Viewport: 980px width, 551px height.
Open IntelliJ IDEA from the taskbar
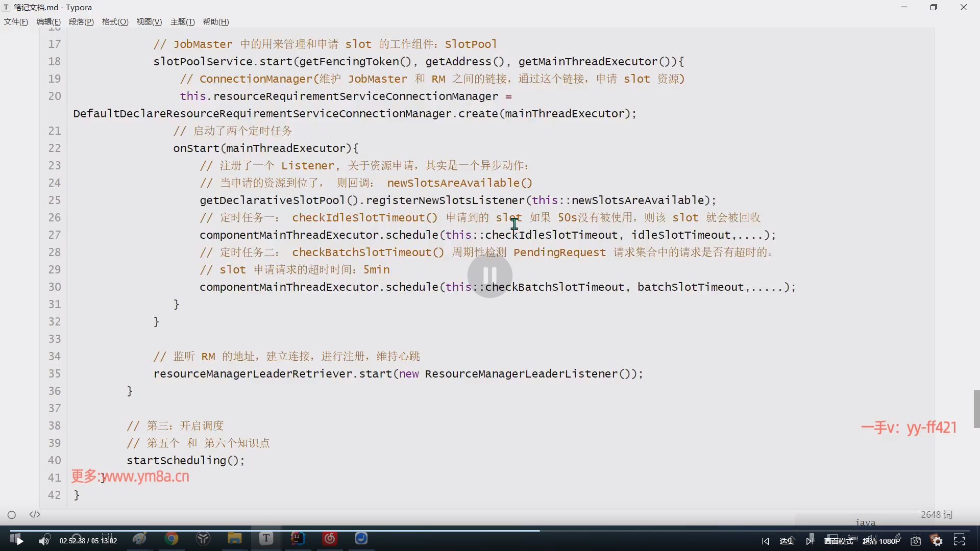(x=298, y=538)
